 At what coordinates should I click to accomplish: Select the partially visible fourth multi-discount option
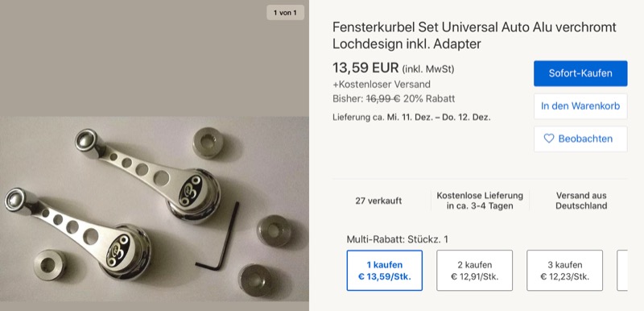pos(622,271)
